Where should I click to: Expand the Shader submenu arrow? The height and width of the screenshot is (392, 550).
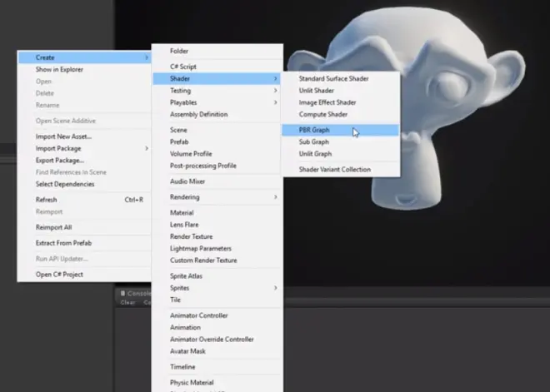tap(276, 78)
